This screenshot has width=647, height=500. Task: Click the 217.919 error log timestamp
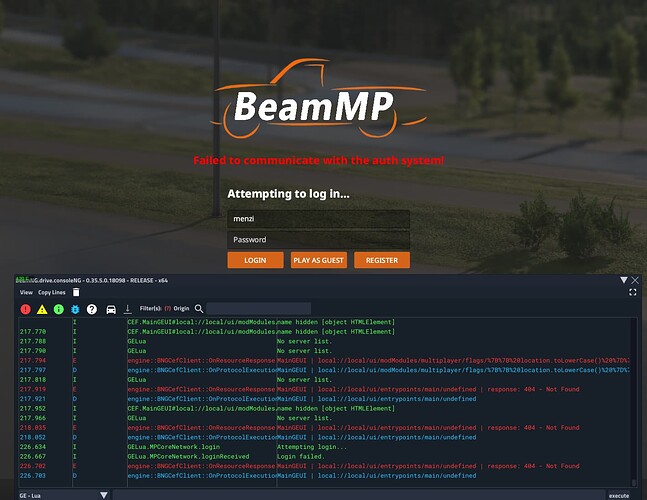[x=33, y=389]
